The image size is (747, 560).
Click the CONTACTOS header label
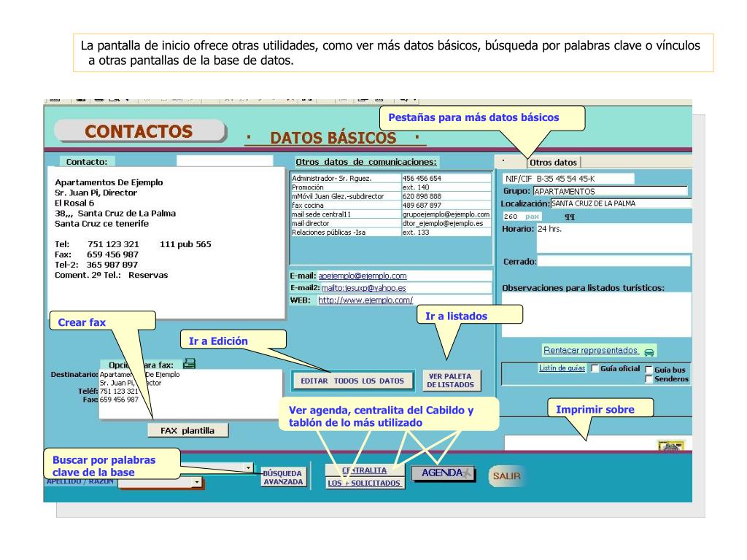[x=139, y=131]
